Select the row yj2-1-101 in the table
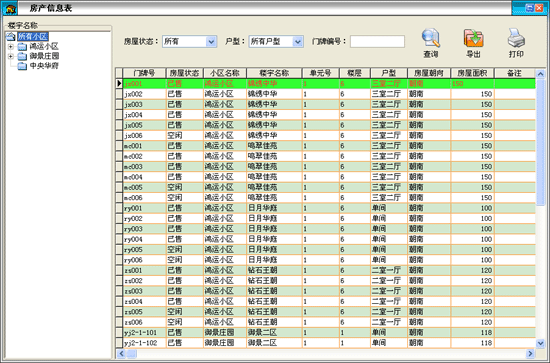The height and width of the screenshot is (363, 550). click(x=326, y=332)
